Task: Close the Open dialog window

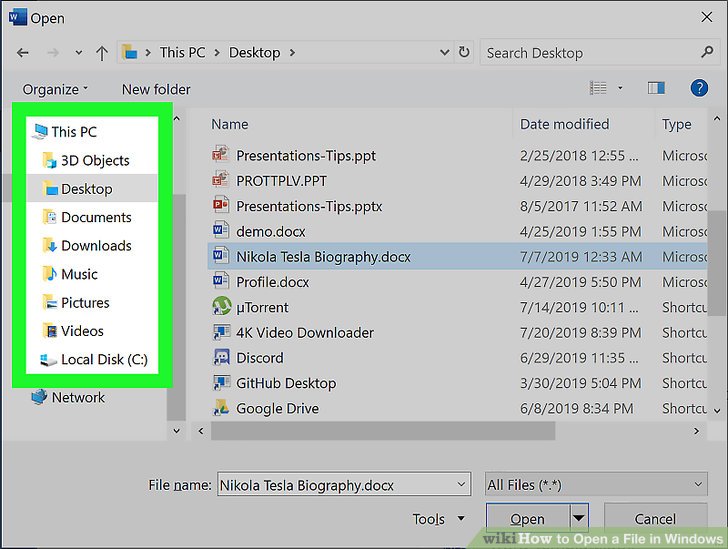Action: coord(707,17)
